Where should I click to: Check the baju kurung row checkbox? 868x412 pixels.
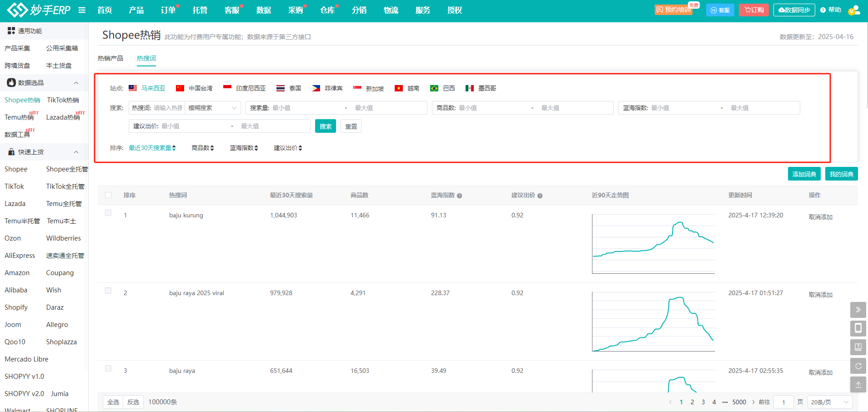click(x=108, y=213)
